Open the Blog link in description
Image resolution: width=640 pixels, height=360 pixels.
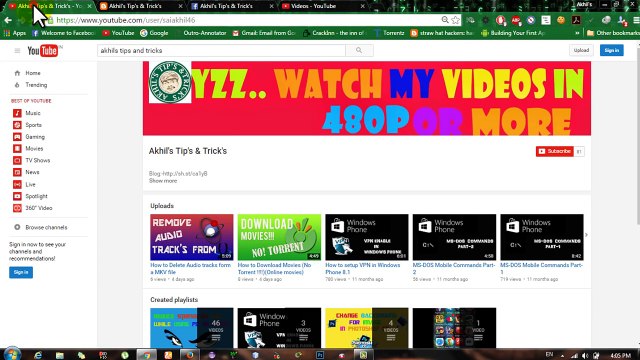pyautogui.click(x=185, y=173)
